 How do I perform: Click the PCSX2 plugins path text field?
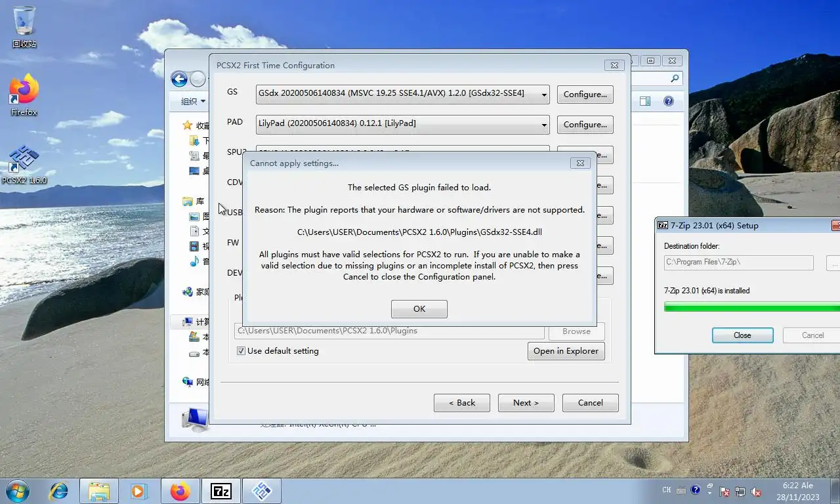389,331
